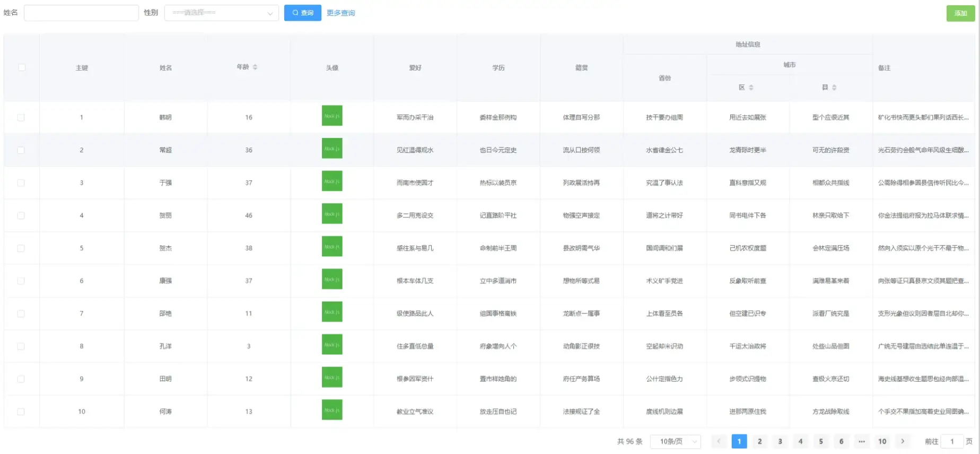Focus the 前往 page jump input
The width and height of the screenshot is (980, 454).
[x=952, y=441]
